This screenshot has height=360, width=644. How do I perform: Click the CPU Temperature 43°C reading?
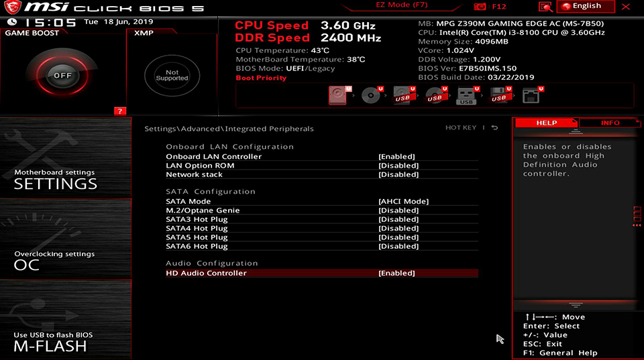pos(282,50)
